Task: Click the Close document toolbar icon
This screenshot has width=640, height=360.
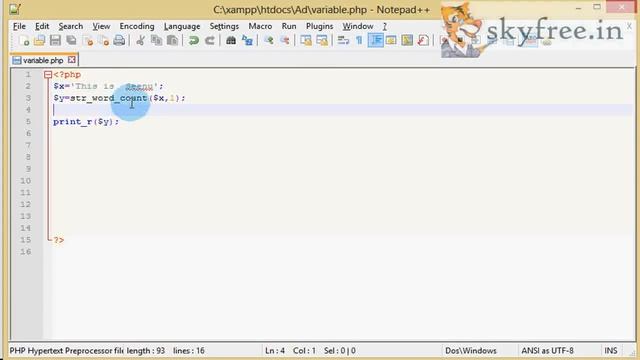Action: (88, 40)
